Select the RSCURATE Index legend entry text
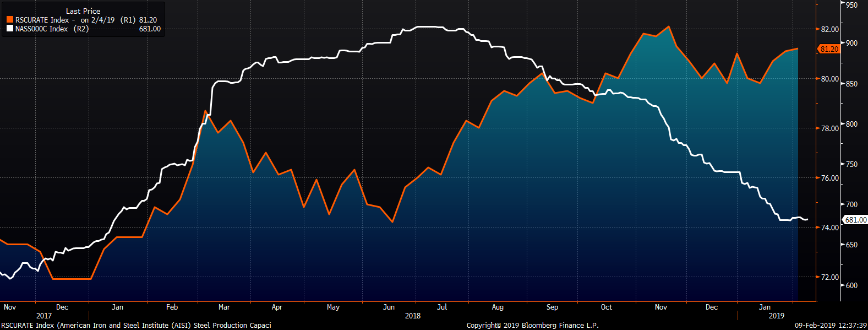 point(42,20)
